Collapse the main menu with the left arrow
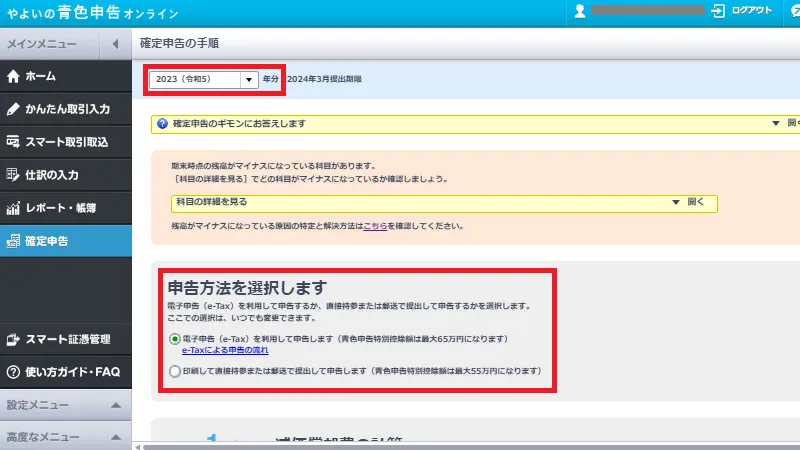Viewport: 800px width, 450px height. click(x=115, y=44)
